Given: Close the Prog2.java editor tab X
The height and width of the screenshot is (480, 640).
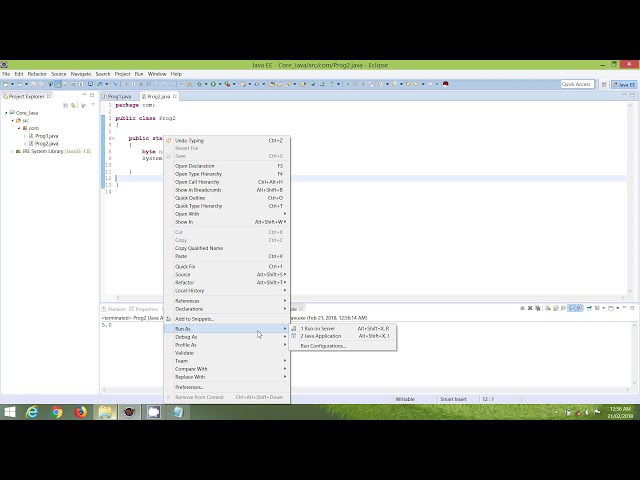Looking at the screenshot, I should (x=175, y=96).
